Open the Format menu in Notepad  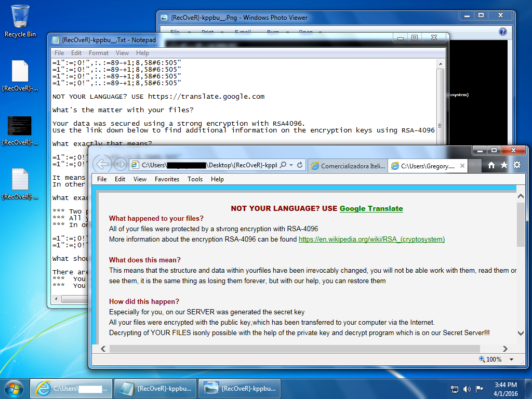coord(99,53)
